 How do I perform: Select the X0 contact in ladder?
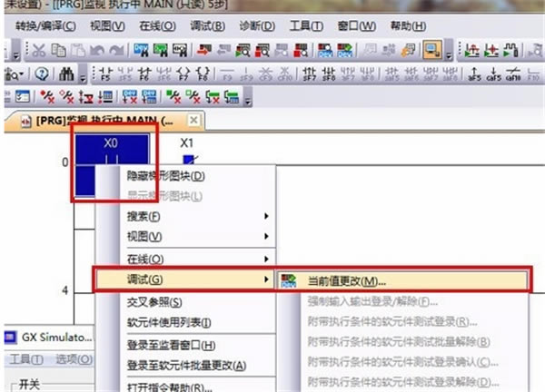tap(112, 150)
